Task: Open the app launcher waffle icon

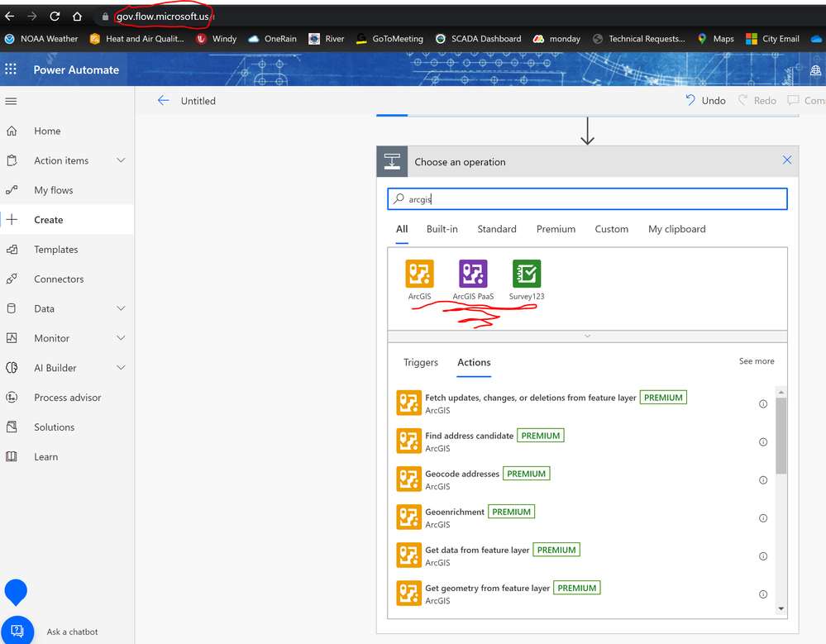Action: [x=11, y=69]
